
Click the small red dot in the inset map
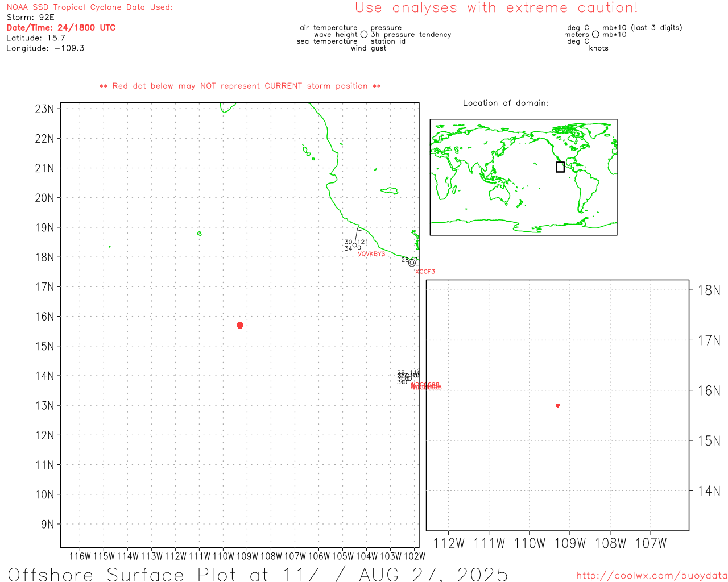click(557, 405)
